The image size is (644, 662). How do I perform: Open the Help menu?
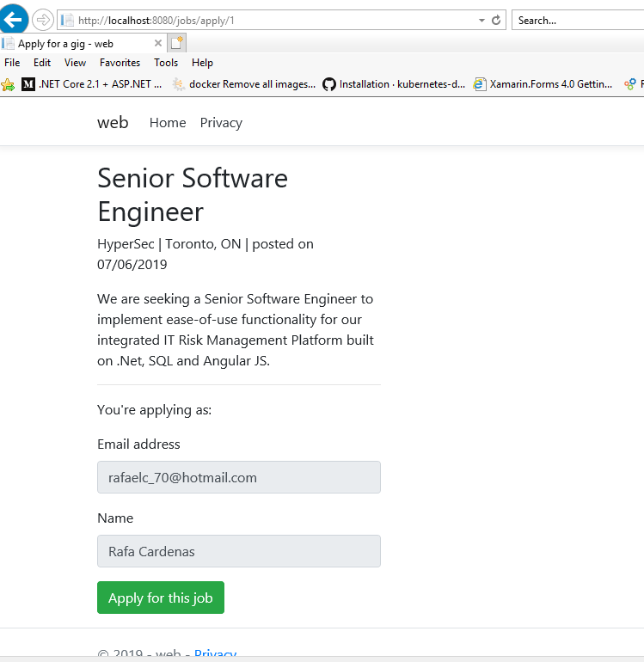tap(202, 63)
